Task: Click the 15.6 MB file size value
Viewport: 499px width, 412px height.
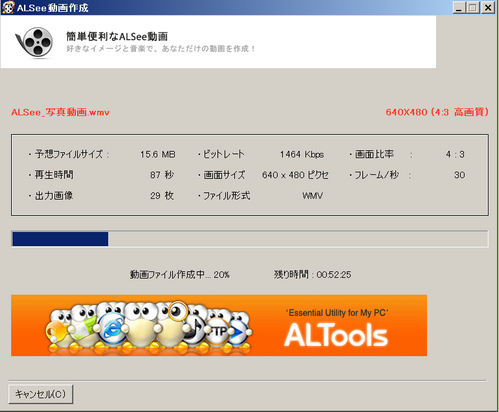Action: (x=157, y=154)
